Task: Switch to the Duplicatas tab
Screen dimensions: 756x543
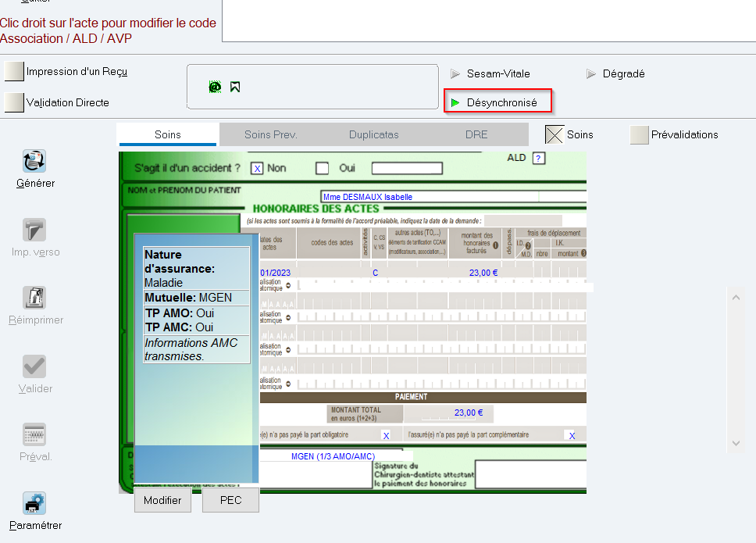Action: tap(373, 134)
